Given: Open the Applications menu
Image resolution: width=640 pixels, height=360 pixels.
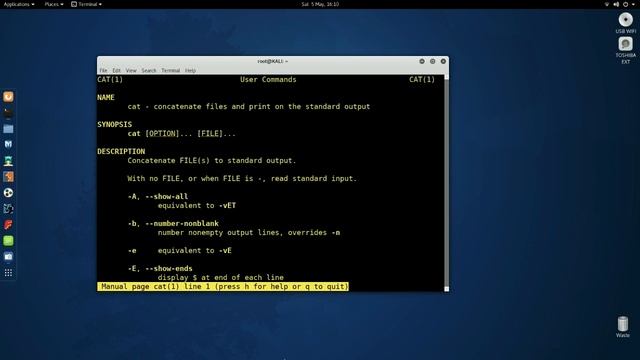Looking at the screenshot, I should tap(19, 4).
